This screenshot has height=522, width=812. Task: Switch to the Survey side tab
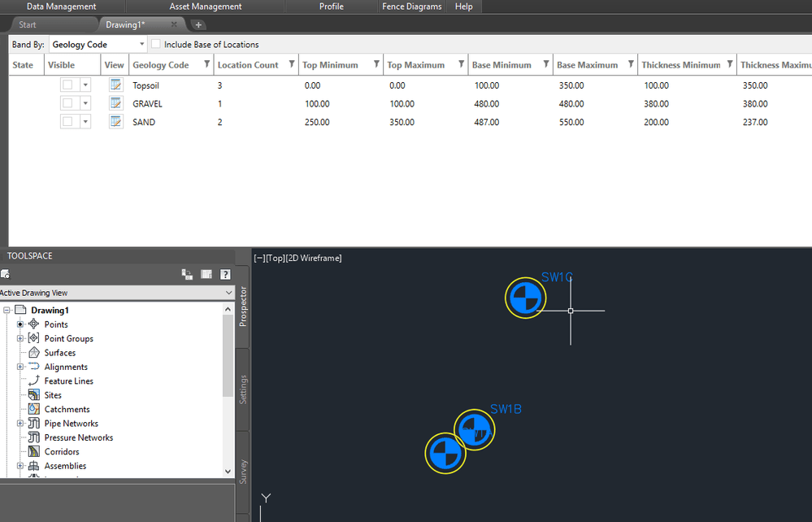(x=243, y=472)
